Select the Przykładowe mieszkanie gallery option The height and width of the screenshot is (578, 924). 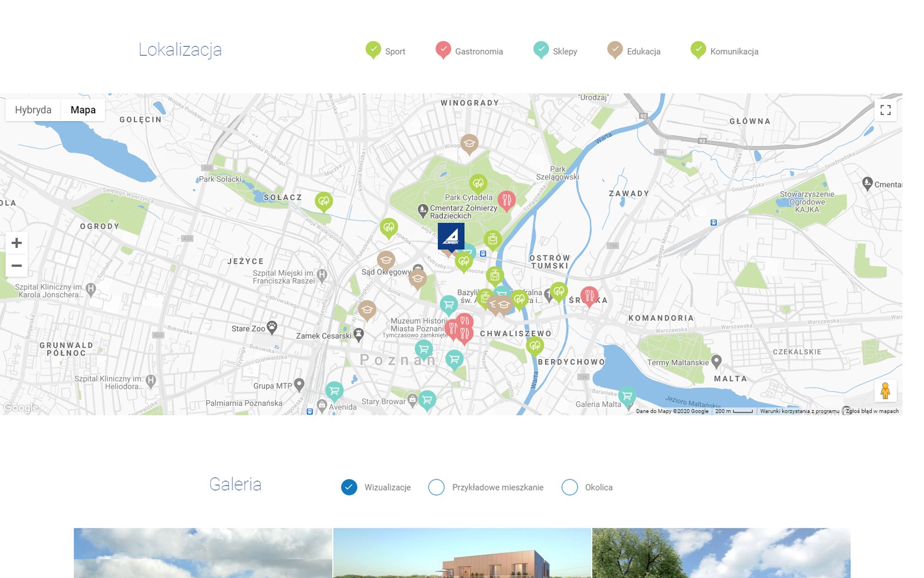point(436,487)
